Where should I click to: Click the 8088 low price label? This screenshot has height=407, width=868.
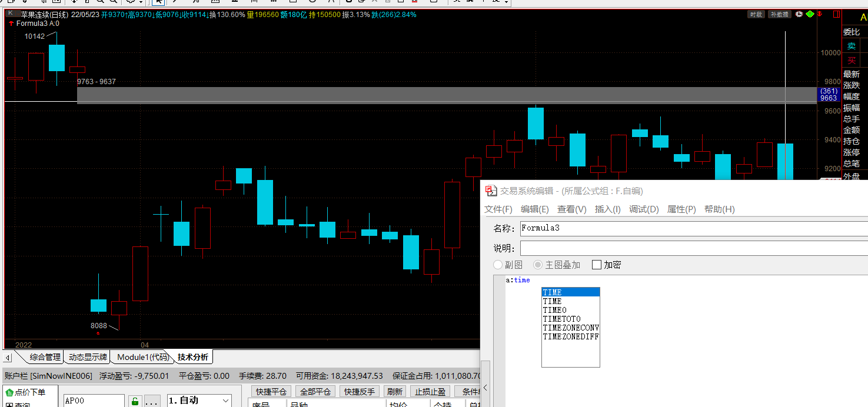point(99,325)
